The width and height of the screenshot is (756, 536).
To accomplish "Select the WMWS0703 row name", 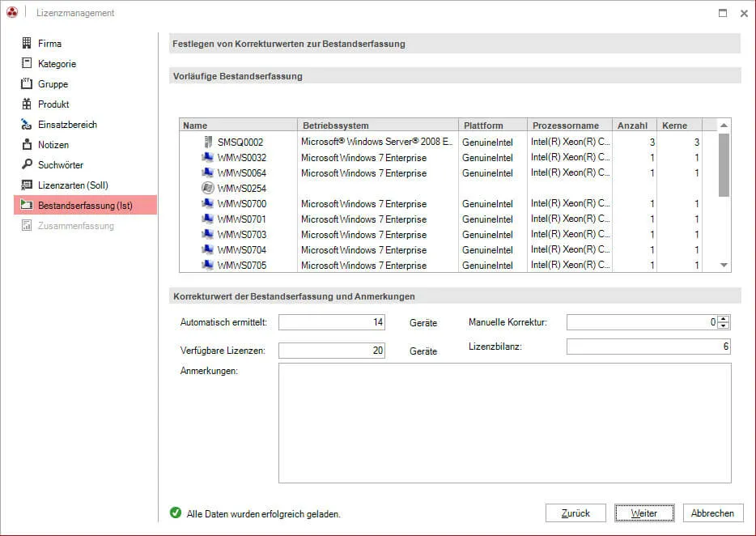I will pyautogui.click(x=241, y=235).
